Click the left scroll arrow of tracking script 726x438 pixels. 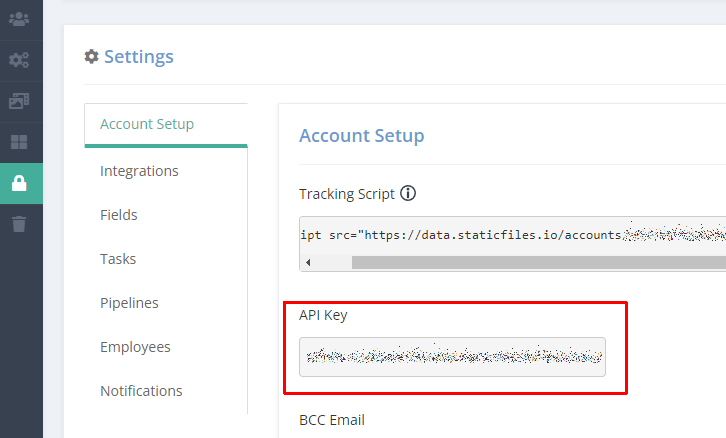(308, 263)
